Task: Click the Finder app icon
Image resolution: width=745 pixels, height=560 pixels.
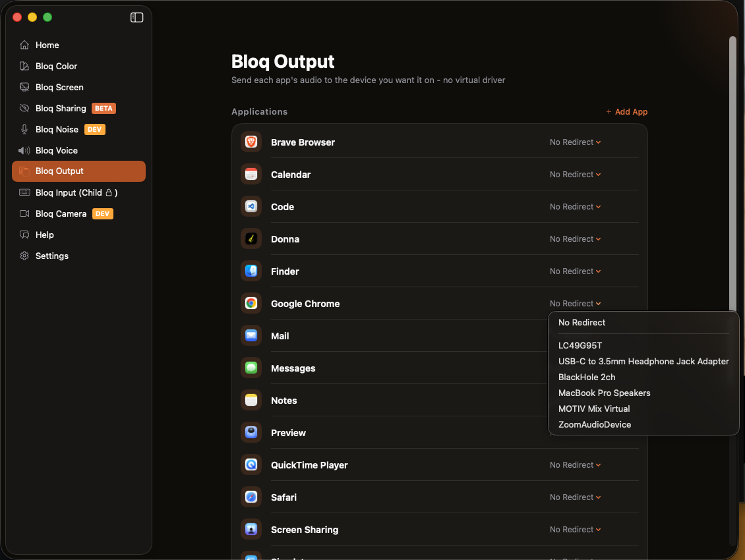Action: click(251, 271)
